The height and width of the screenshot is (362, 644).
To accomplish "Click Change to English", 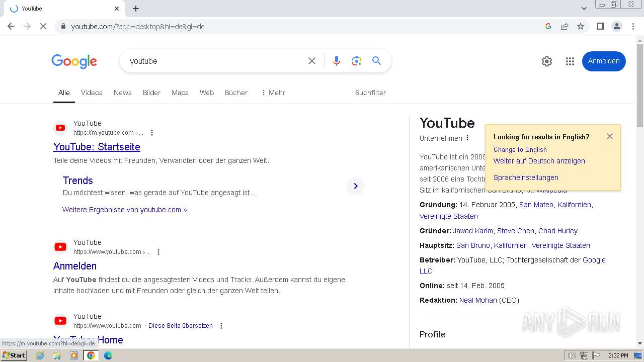I will click(520, 149).
